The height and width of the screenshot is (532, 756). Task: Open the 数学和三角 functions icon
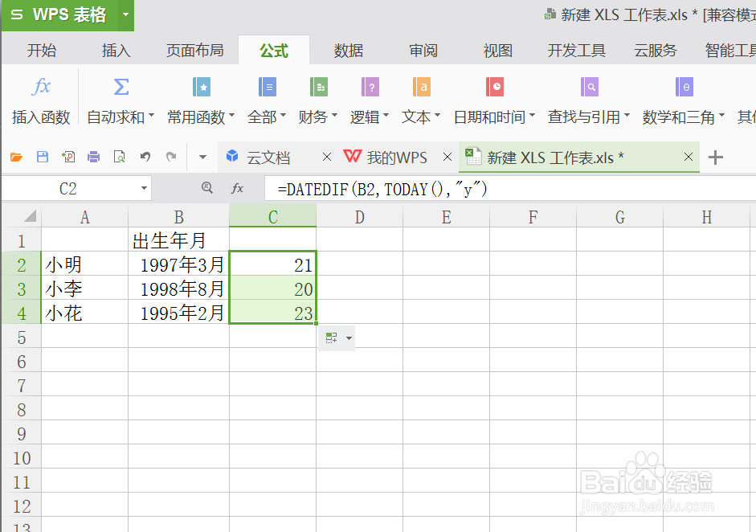coord(684,88)
